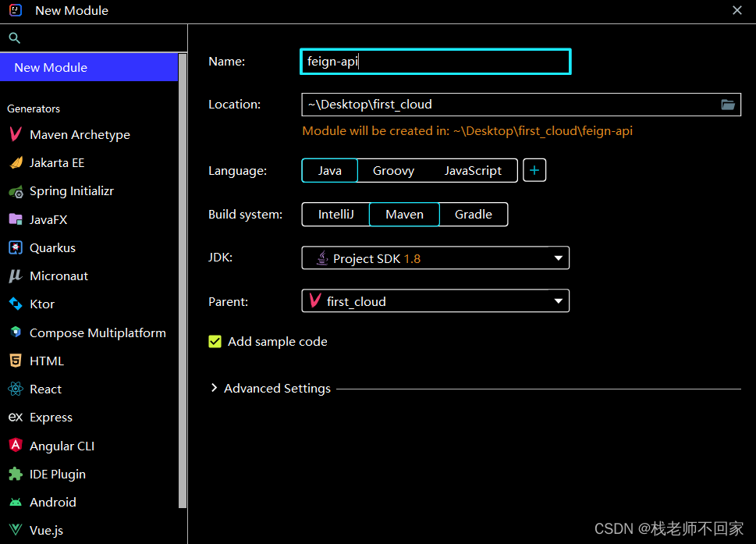Viewport: 756px width, 544px height.
Task: Click the Compose Multiplatform icon
Action: [x=16, y=332]
